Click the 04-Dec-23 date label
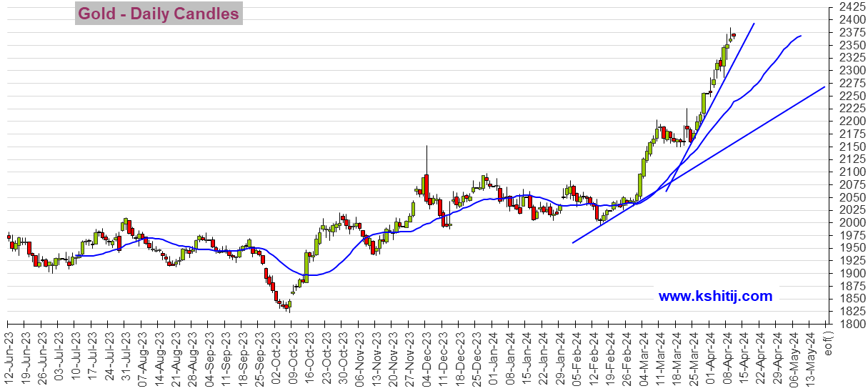This screenshot has height=391, width=868. pyautogui.click(x=426, y=351)
